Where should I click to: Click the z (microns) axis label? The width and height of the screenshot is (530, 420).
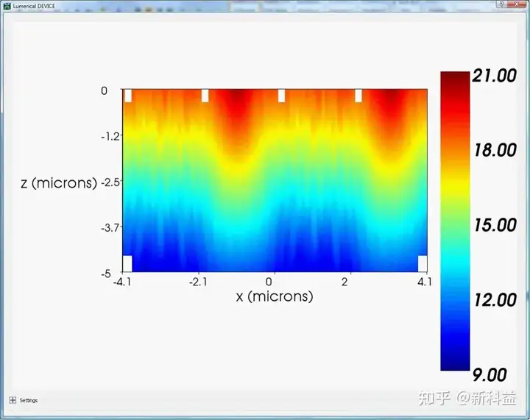[x=59, y=182]
